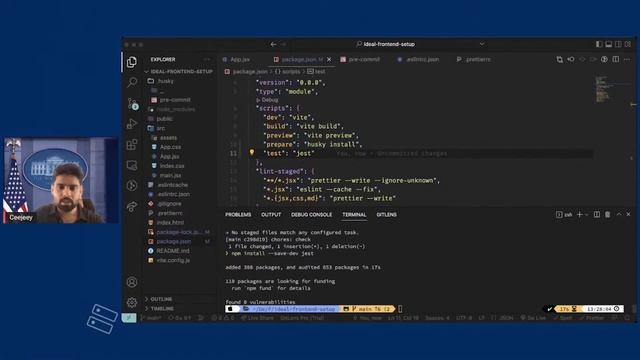640x360 pixels.
Task: Open package-lock.json in explorer tree
Action: [x=179, y=232]
